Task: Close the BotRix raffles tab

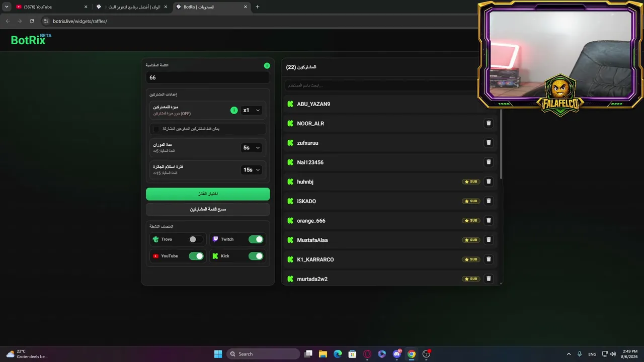Action: click(246, 7)
